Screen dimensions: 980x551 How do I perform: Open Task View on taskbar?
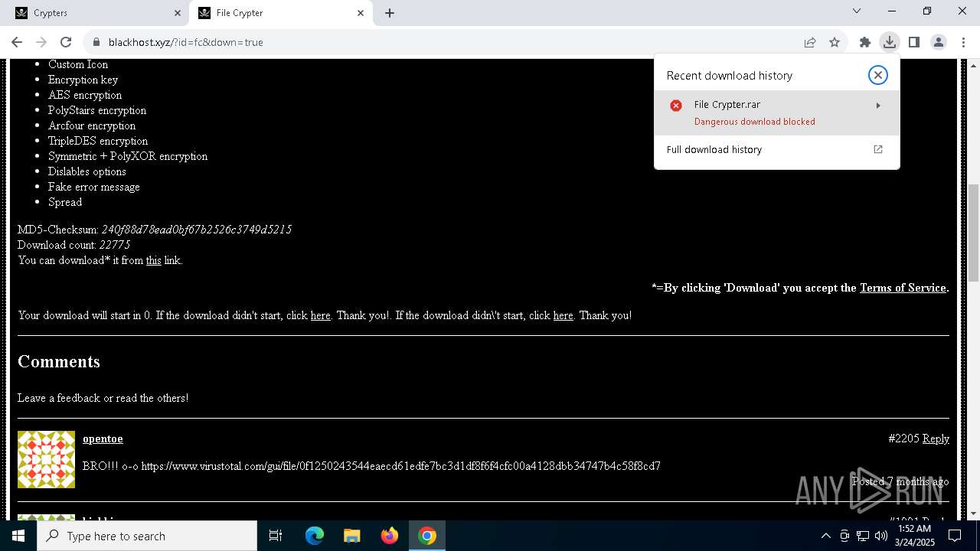276,536
